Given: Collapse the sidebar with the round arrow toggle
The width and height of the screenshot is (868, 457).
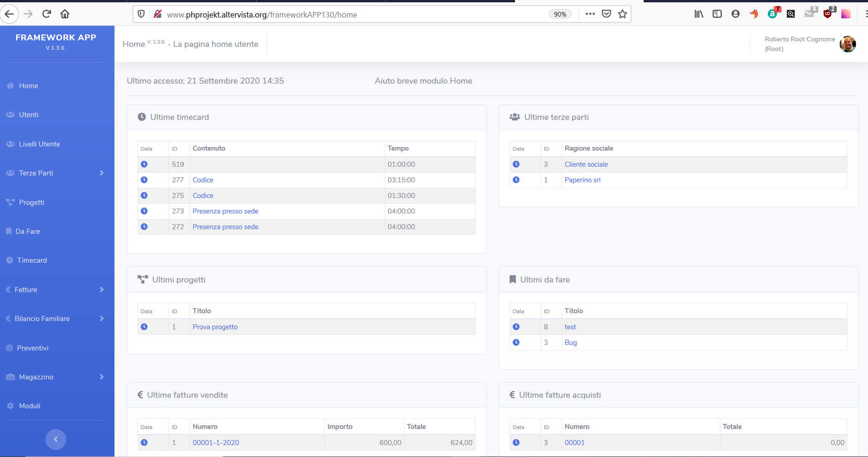Looking at the screenshot, I should point(56,440).
